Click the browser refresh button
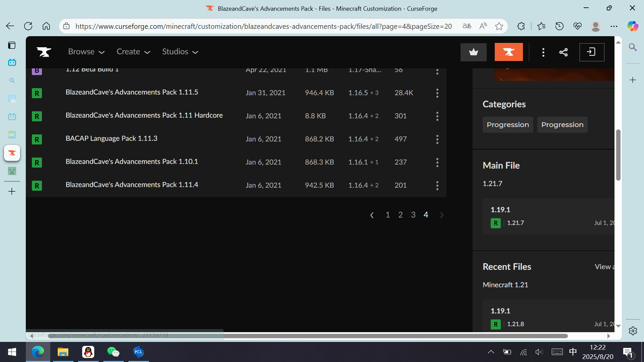 (28, 26)
